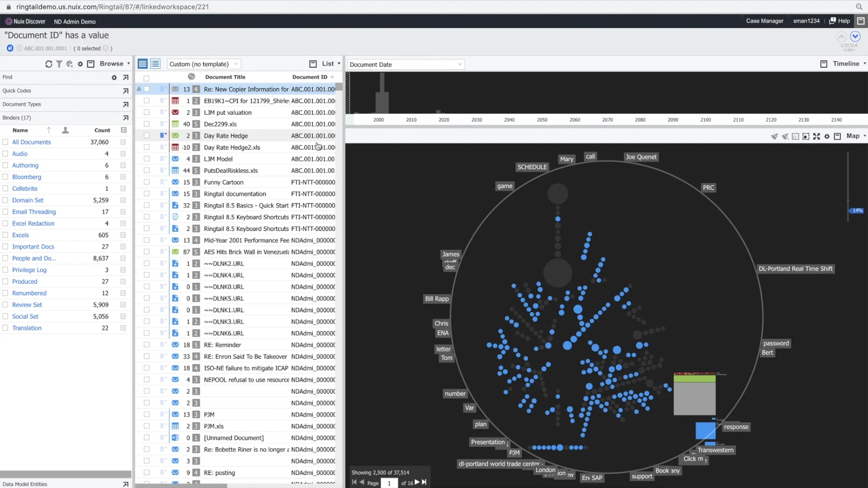
Task: Check the Email Threading binder checkbox
Action: 5,211
